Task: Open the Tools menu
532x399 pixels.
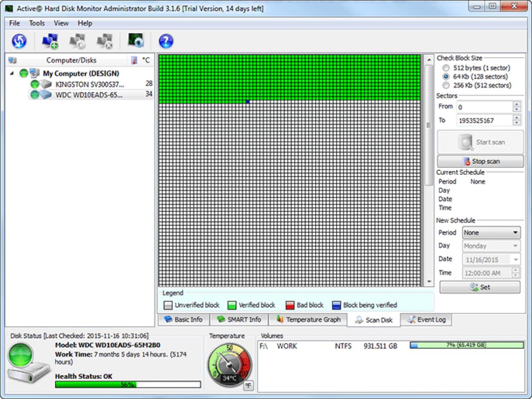Action: click(x=36, y=23)
